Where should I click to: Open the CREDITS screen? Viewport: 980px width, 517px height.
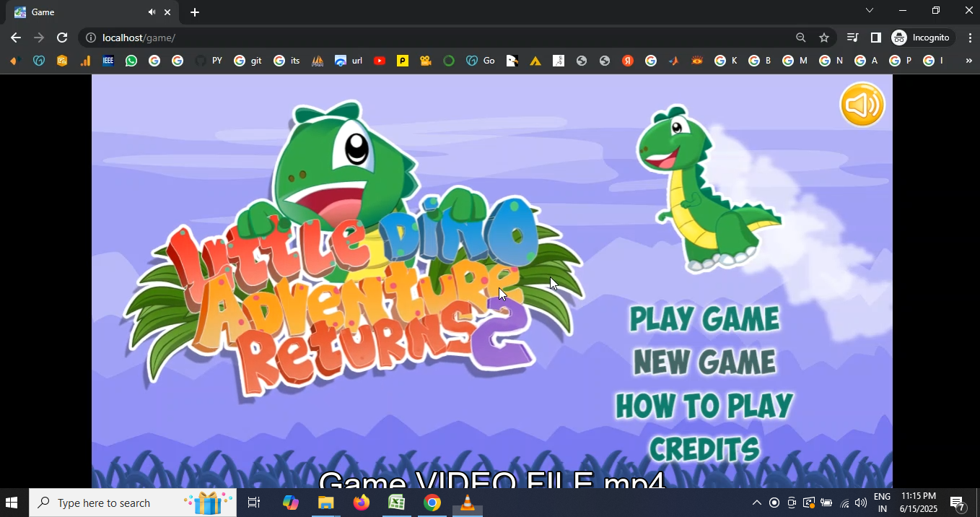coord(704,448)
